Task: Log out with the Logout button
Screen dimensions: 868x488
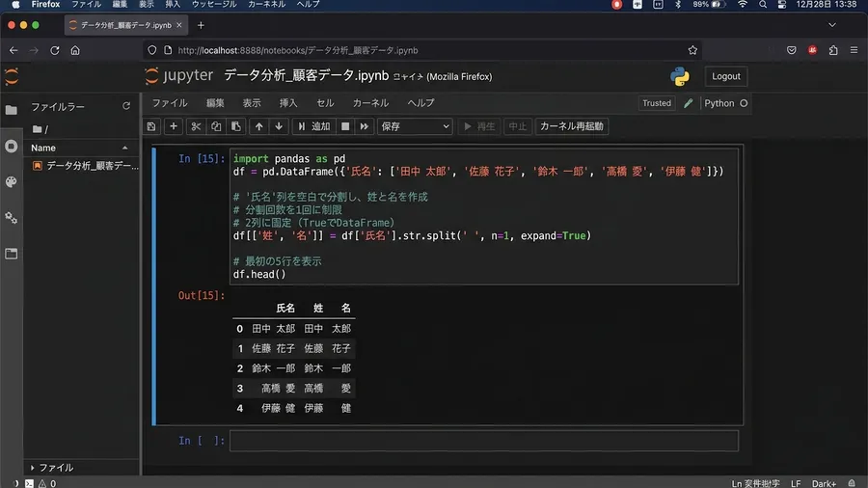Action: 725,76
